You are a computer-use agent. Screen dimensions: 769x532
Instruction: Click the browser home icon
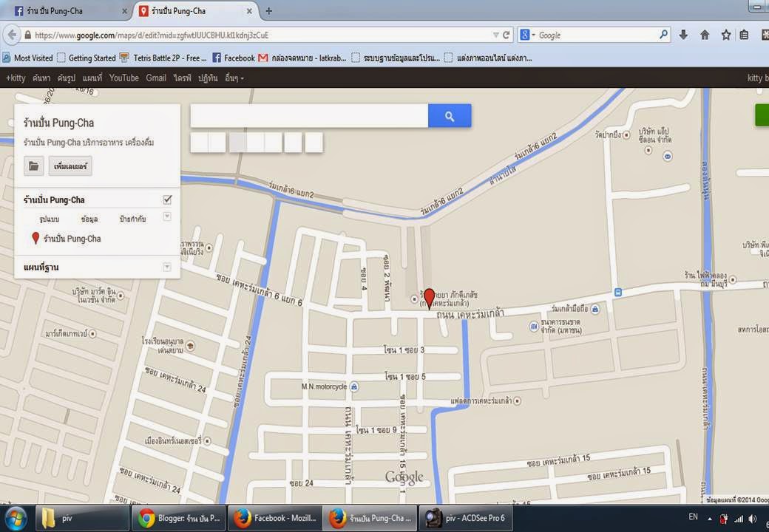pos(705,35)
